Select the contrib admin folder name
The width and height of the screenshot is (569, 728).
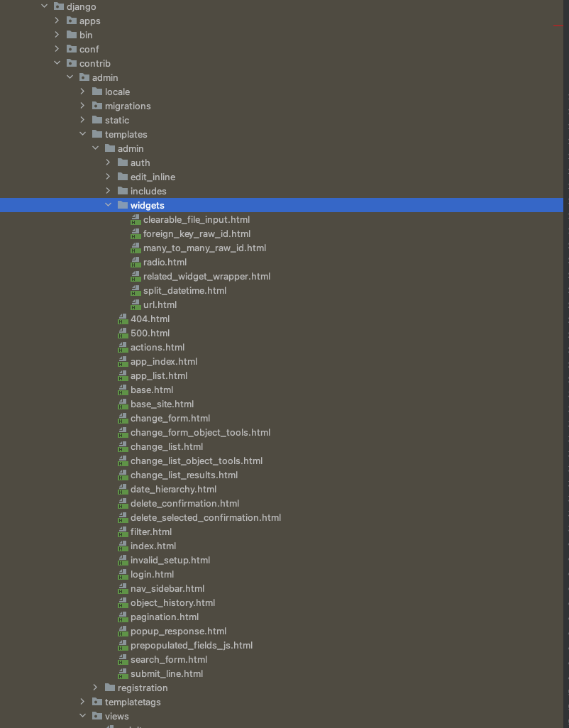click(x=105, y=77)
